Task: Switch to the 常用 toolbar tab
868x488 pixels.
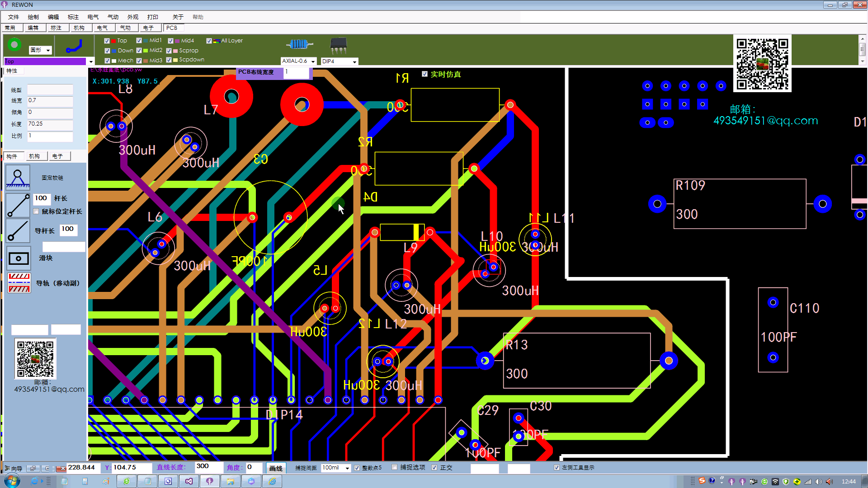Action: click(12, 28)
